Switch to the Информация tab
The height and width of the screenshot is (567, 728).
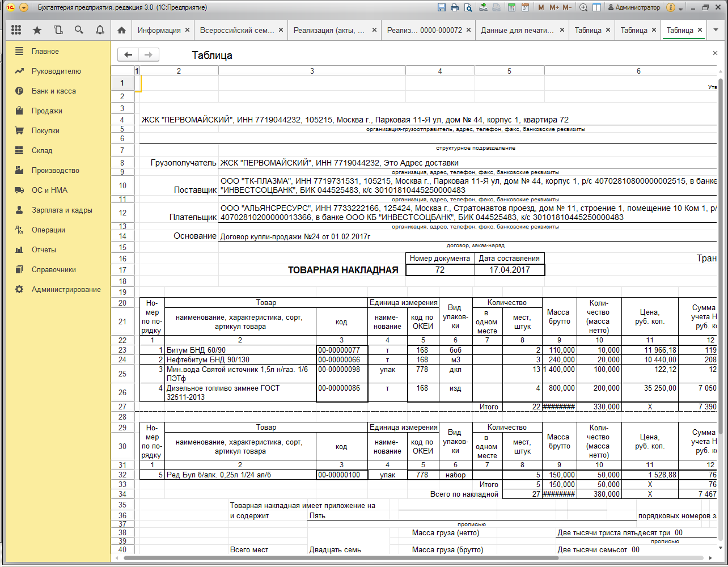tap(159, 30)
